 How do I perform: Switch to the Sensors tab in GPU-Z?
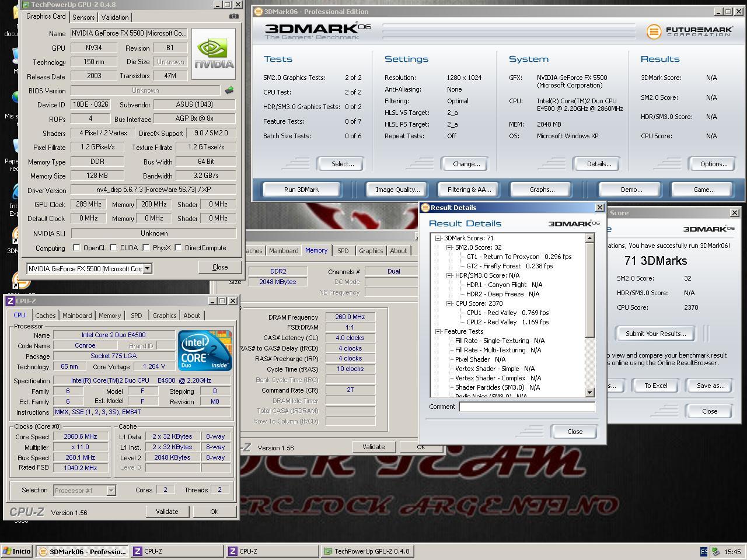point(83,17)
